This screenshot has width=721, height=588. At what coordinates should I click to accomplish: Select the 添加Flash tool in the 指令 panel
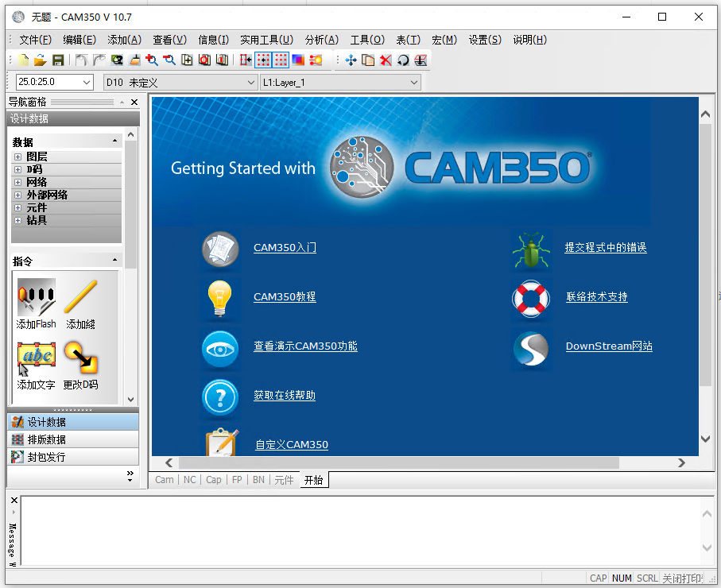35,302
